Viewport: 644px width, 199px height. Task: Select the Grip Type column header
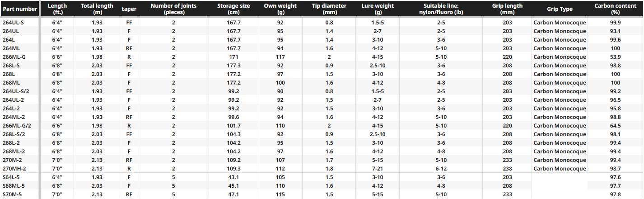tap(559, 9)
